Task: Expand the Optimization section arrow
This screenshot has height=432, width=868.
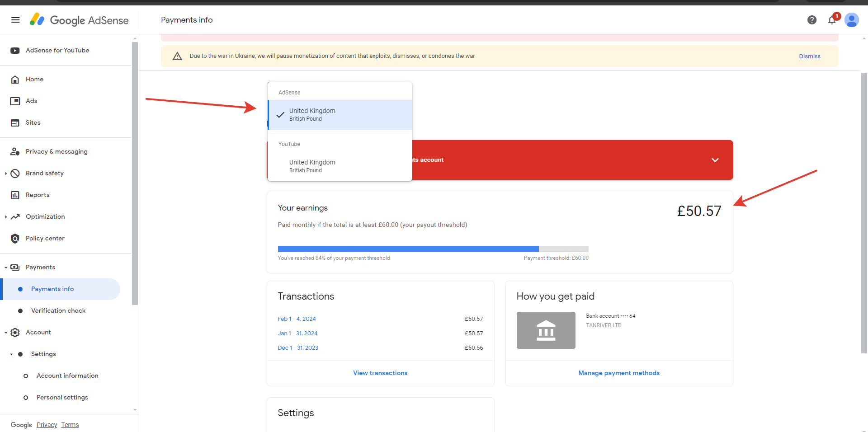Action: (x=6, y=217)
